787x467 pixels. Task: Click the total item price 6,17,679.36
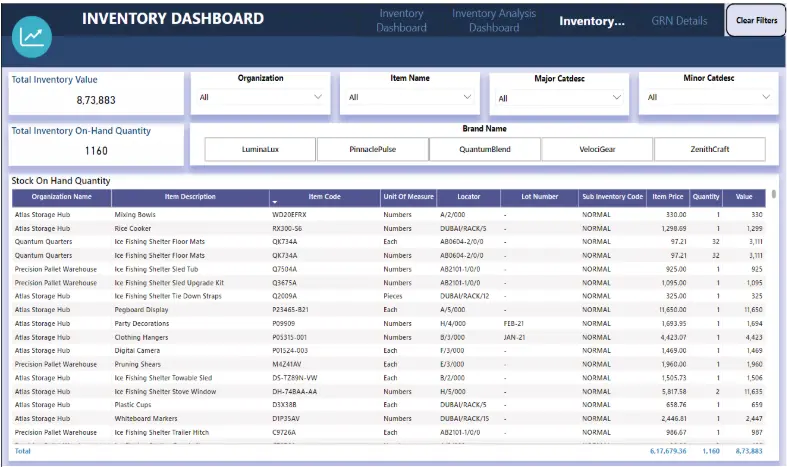tap(668, 451)
